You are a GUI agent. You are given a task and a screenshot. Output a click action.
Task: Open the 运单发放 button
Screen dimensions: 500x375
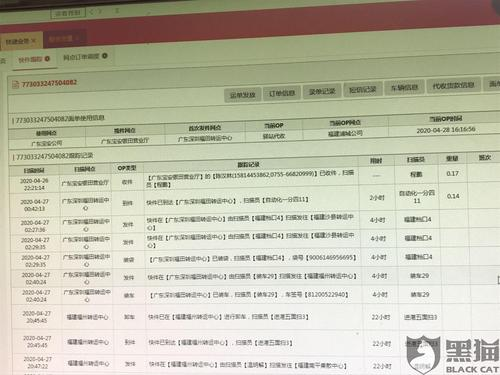(x=243, y=95)
